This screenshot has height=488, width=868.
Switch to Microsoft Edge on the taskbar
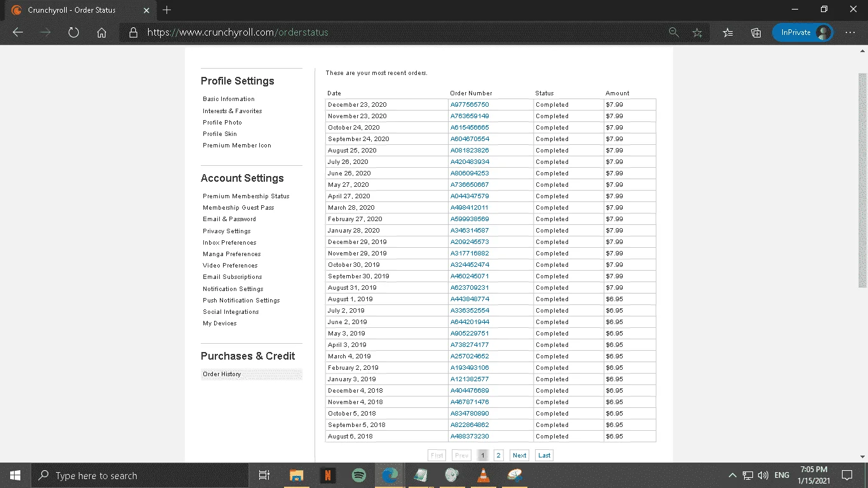(x=390, y=475)
